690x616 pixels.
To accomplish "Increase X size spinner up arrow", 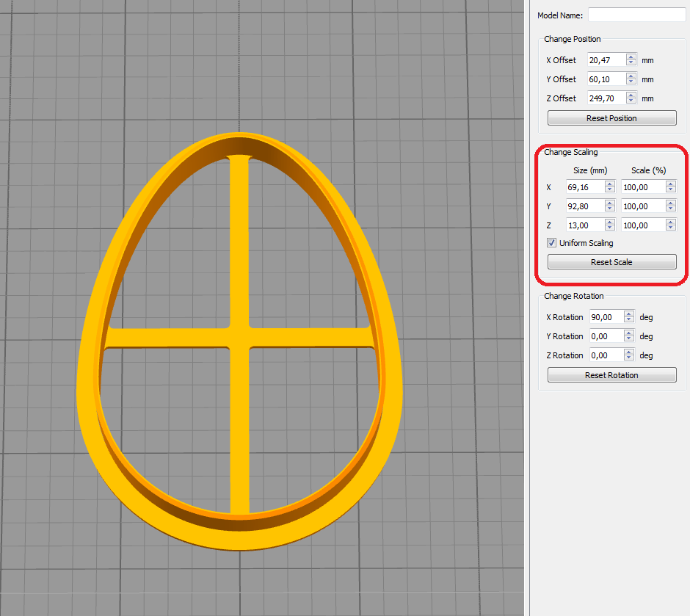I will 609,184.
